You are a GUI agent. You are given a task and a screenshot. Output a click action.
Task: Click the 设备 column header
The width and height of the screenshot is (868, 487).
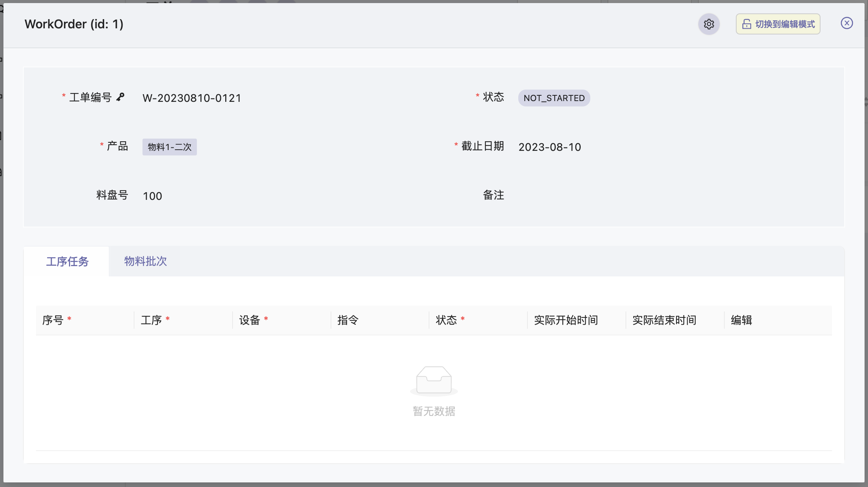click(249, 320)
